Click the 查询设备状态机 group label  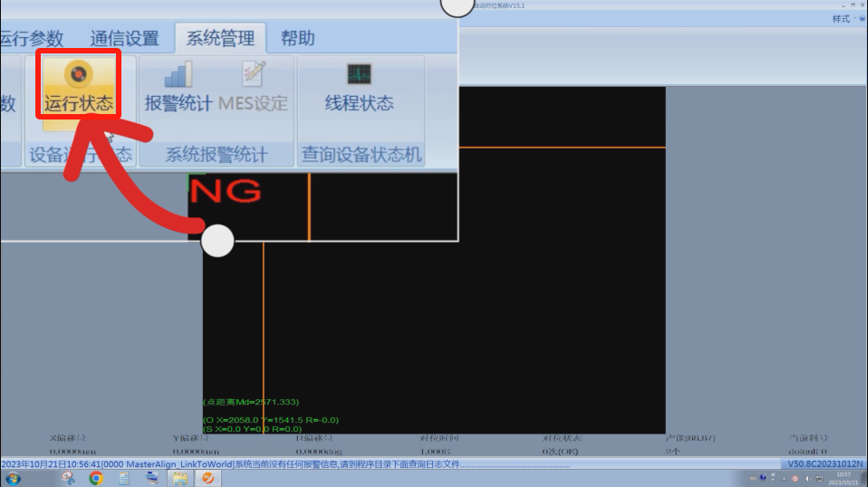[x=361, y=156]
